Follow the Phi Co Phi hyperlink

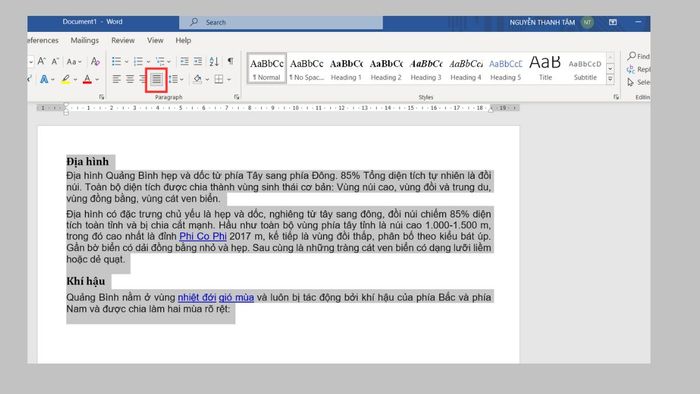(x=203, y=236)
